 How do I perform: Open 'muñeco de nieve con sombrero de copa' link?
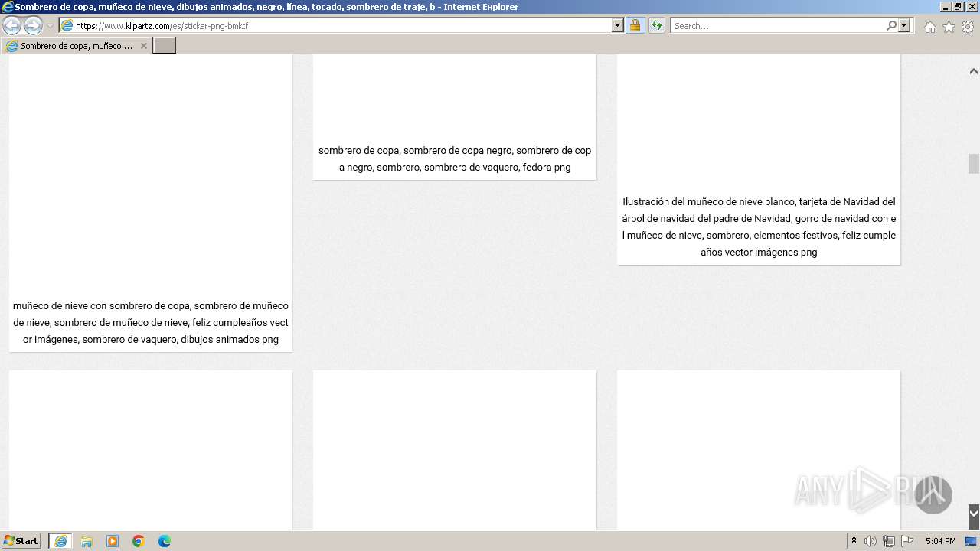pos(151,322)
